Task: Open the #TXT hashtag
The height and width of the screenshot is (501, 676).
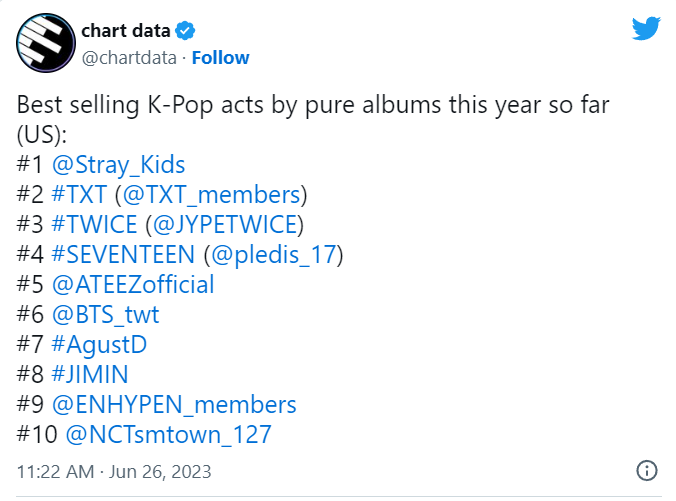Action: tap(79, 194)
